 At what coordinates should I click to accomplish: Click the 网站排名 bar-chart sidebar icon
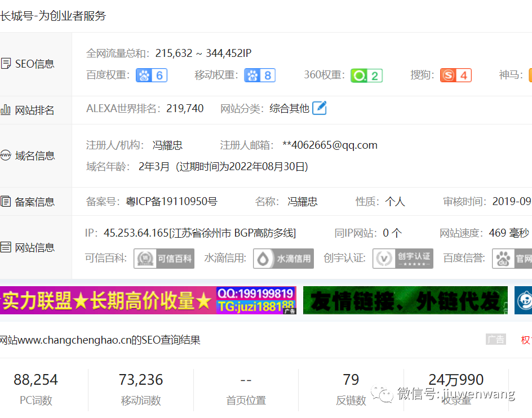point(7,110)
